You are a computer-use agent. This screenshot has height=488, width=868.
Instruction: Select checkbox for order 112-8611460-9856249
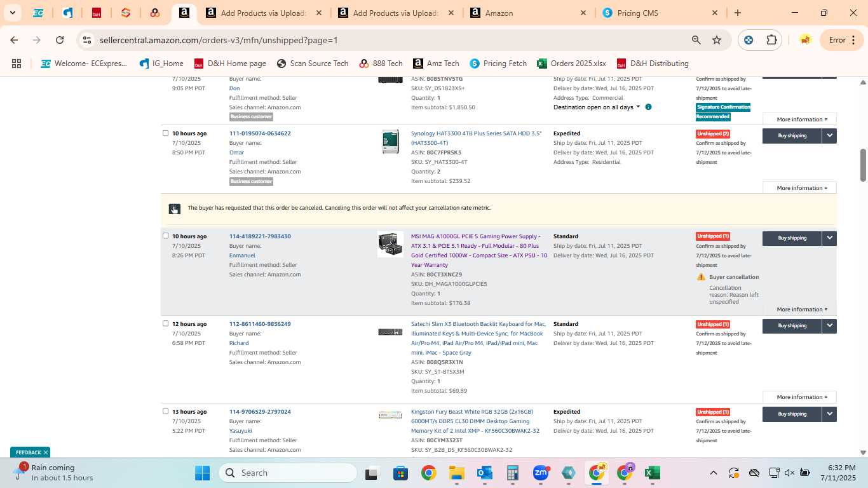click(166, 323)
